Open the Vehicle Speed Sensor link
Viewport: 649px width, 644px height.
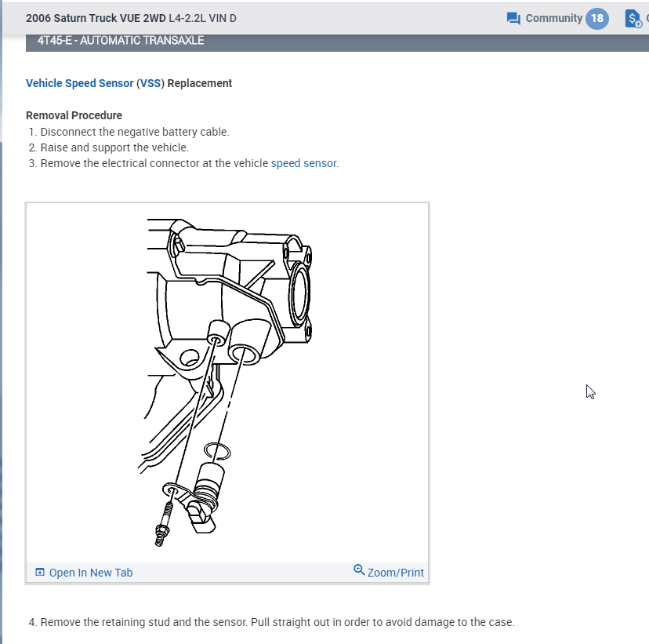tap(79, 83)
